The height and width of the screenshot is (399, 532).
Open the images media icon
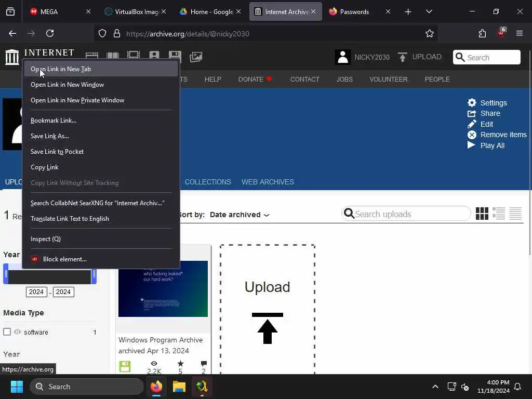(x=196, y=57)
